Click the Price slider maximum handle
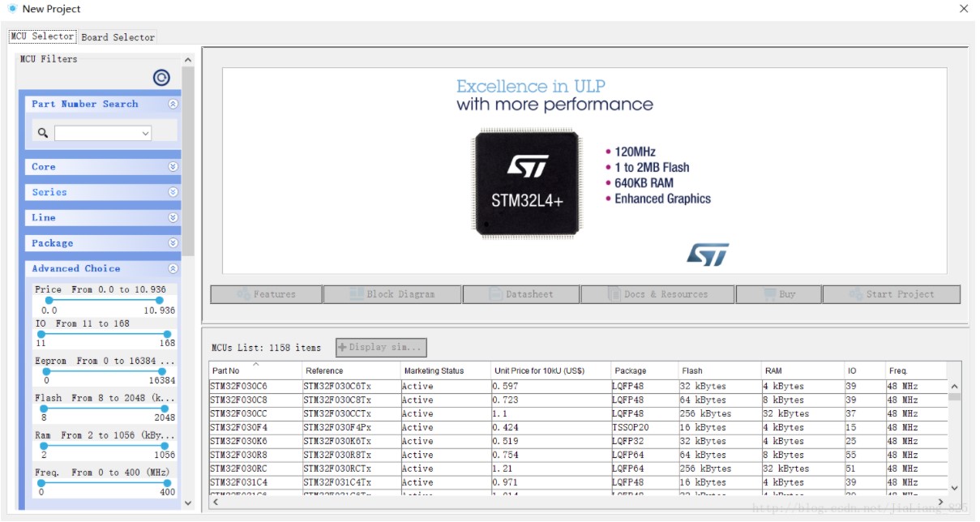The image size is (980, 522). click(x=160, y=301)
